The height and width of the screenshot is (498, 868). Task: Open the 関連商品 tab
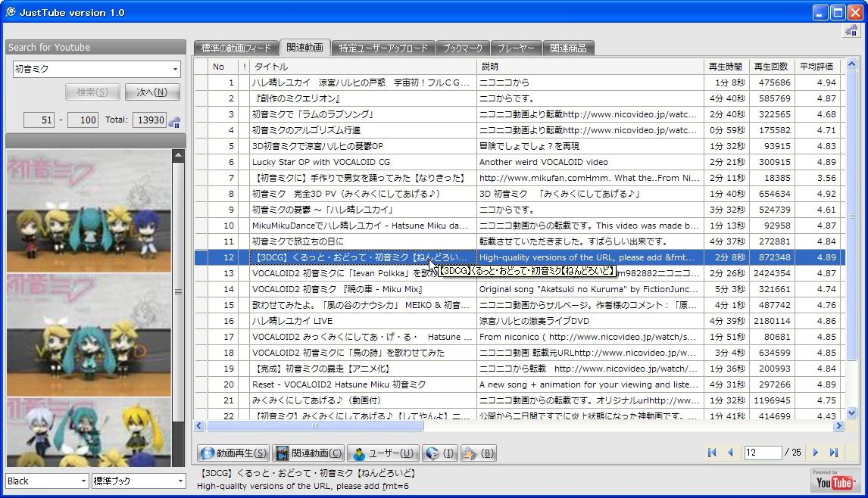(x=569, y=48)
